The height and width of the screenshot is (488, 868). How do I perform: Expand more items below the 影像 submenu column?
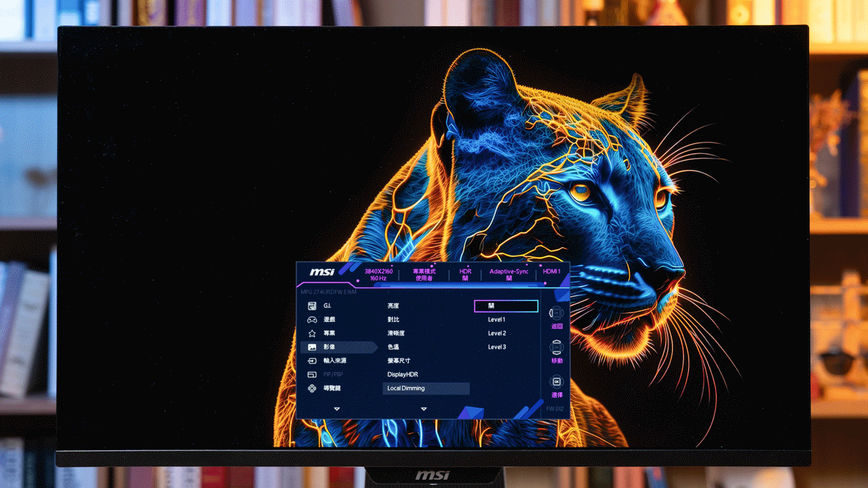point(424,409)
